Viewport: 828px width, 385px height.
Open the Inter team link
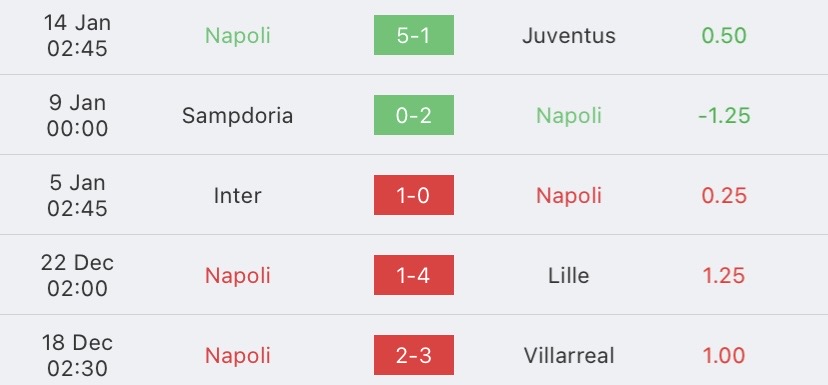pyautogui.click(x=237, y=195)
